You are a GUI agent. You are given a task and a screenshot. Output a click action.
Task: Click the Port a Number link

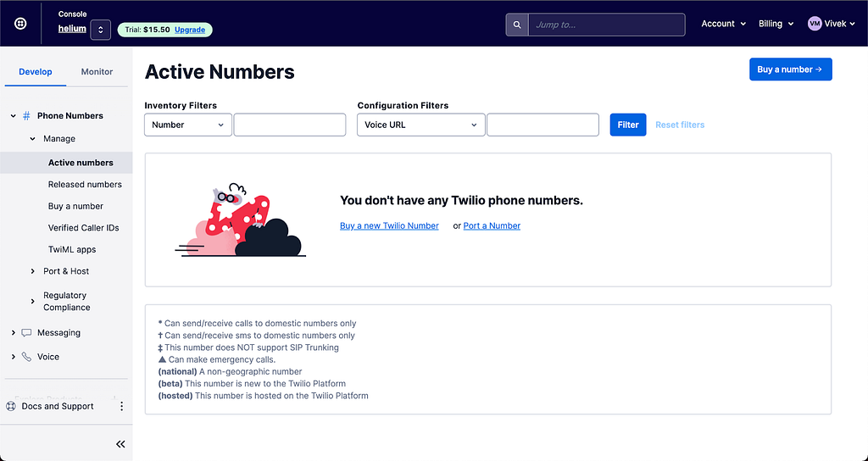(492, 225)
